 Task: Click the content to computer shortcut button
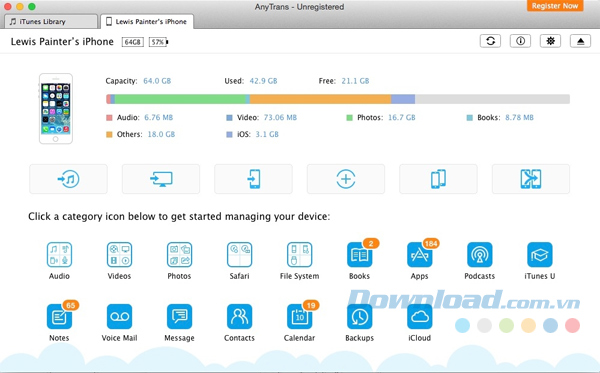(161, 179)
